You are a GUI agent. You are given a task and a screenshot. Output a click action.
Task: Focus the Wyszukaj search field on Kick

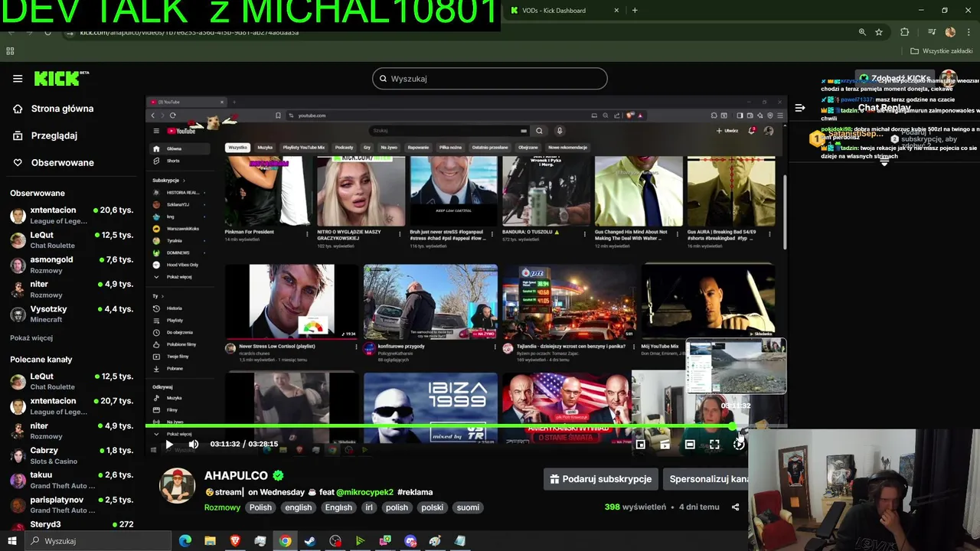pos(490,79)
